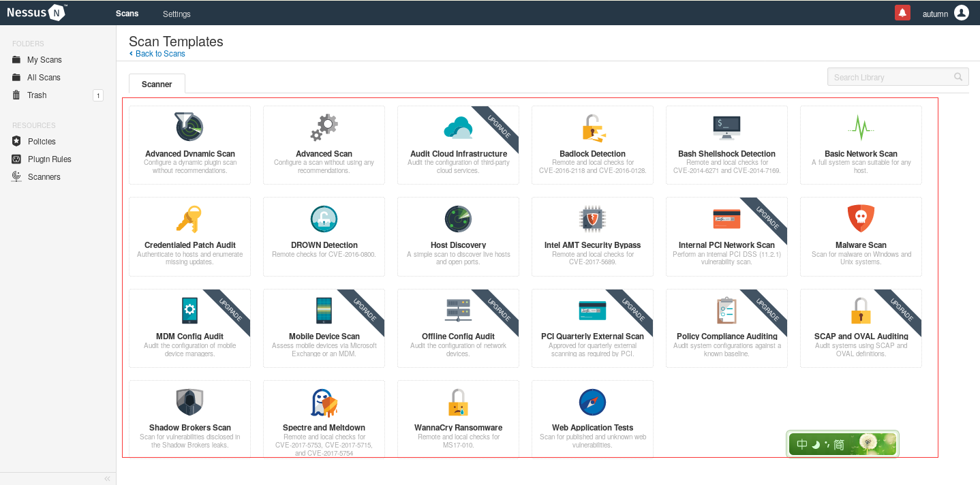The width and height of the screenshot is (980, 485).
Task: Select the Spectre and Meltdown ghost icon
Action: click(324, 402)
